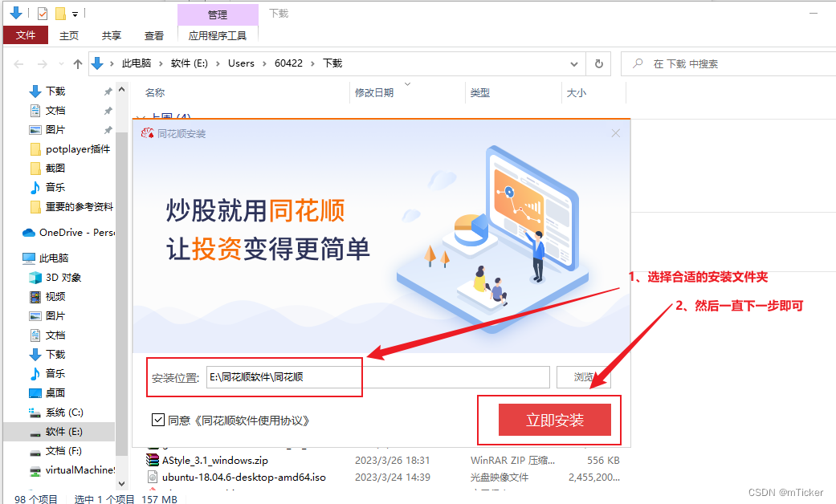Click the properties checkmark quick access icon
836x504 pixels.
coord(43,14)
